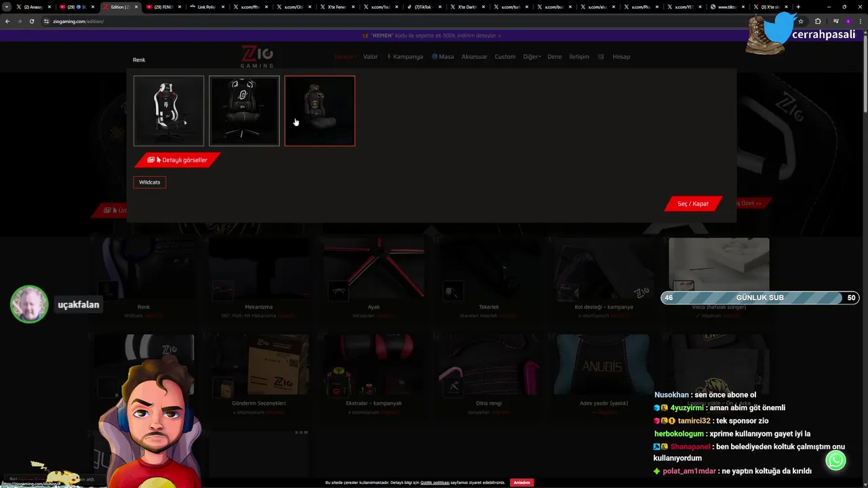The width and height of the screenshot is (868, 488).
Task: Open the Aksesuar menu item
Action: (474, 57)
